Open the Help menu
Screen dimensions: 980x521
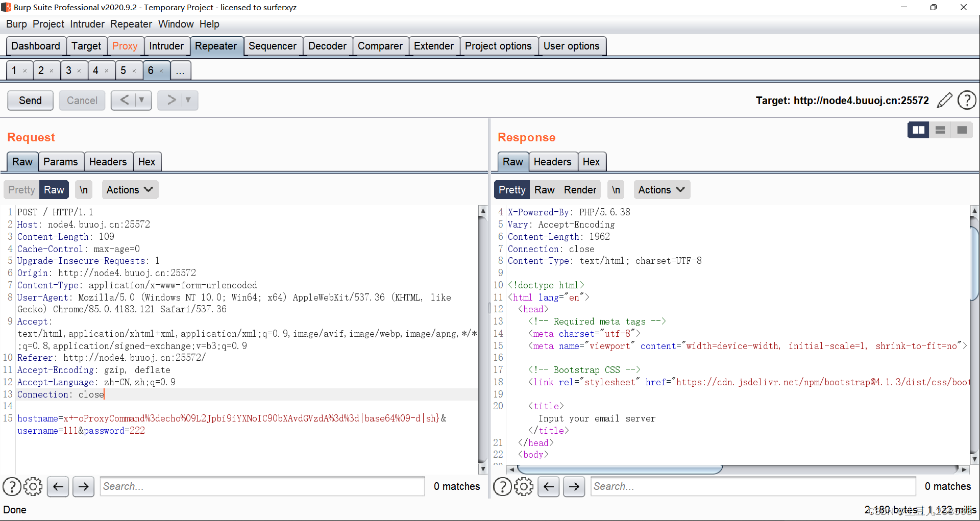point(209,24)
